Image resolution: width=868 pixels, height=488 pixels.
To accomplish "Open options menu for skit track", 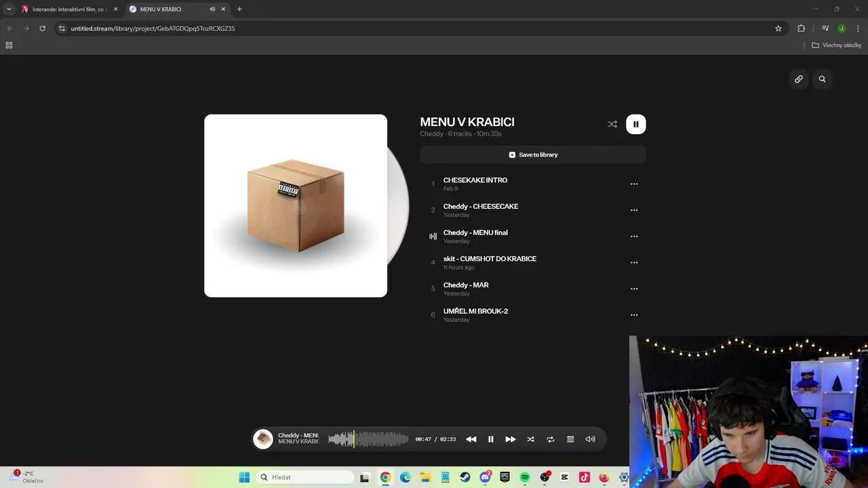I will (634, 263).
